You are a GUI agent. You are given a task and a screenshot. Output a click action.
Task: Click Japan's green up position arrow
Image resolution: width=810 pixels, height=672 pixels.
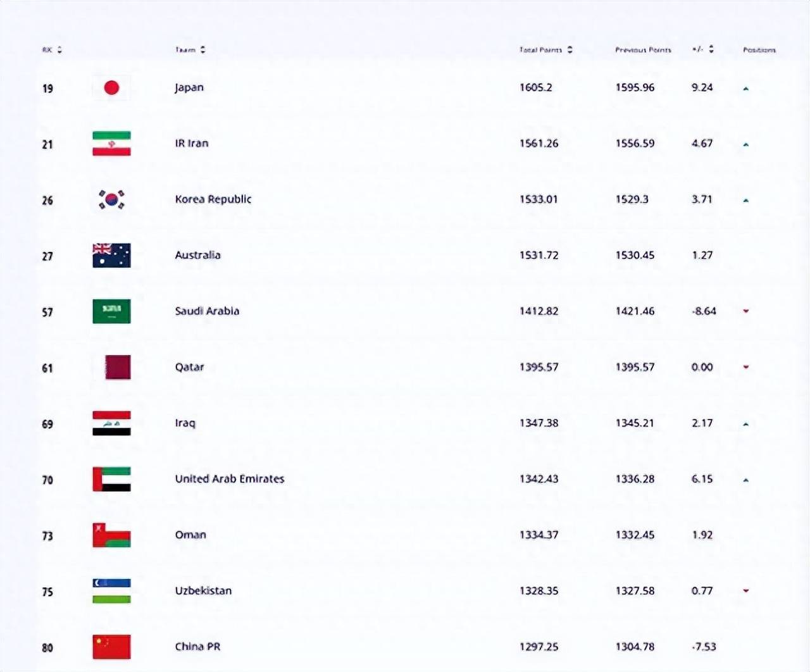point(746,89)
